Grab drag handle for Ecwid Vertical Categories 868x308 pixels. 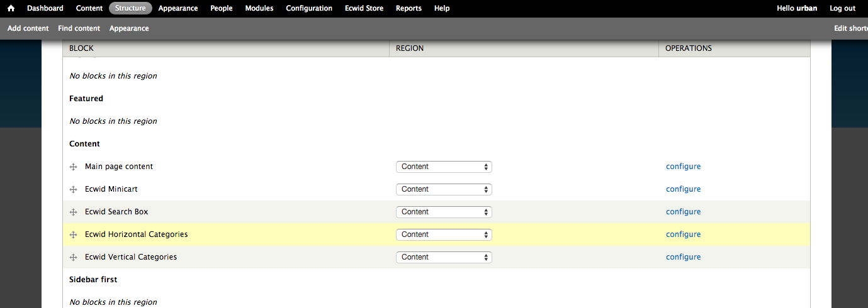click(x=73, y=257)
